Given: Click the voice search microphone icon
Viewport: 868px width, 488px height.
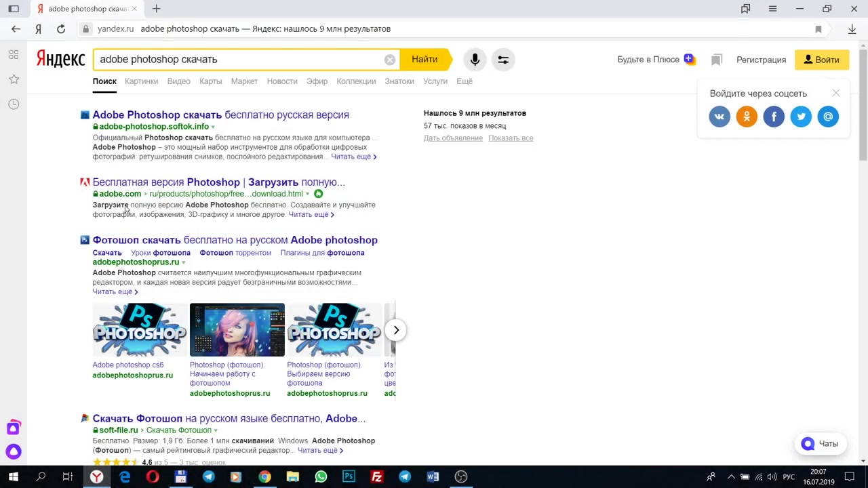Looking at the screenshot, I should pyautogui.click(x=475, y=60).
